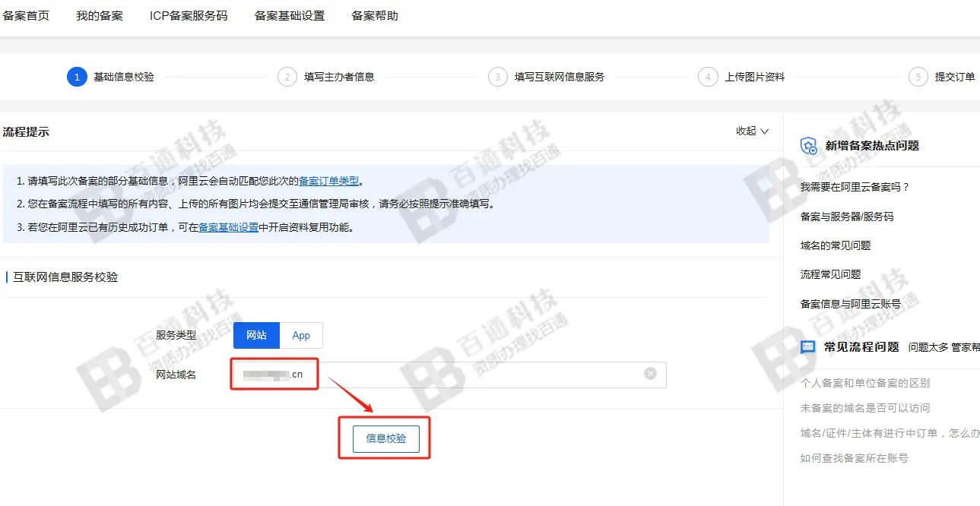Select step 3 circle 填写互联网信息服务
The image size is (980, 506).
497,77
